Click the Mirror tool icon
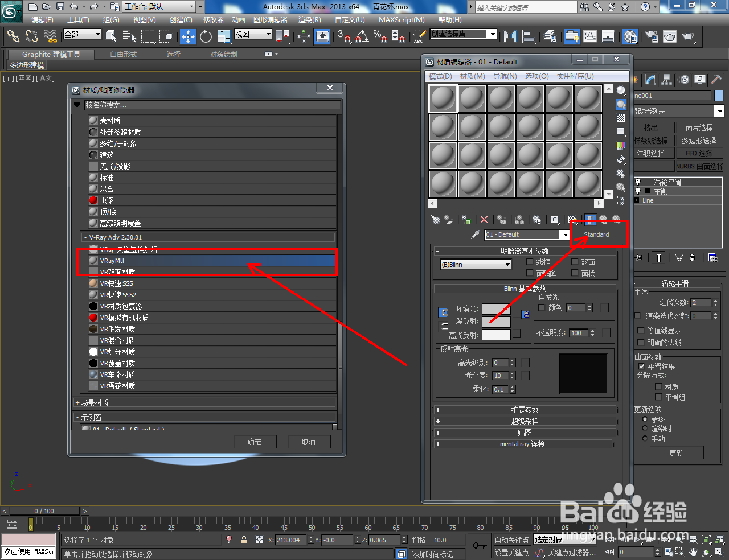This screenshot has width=729, height=560. pyautogui.click(x=510, y=36)
